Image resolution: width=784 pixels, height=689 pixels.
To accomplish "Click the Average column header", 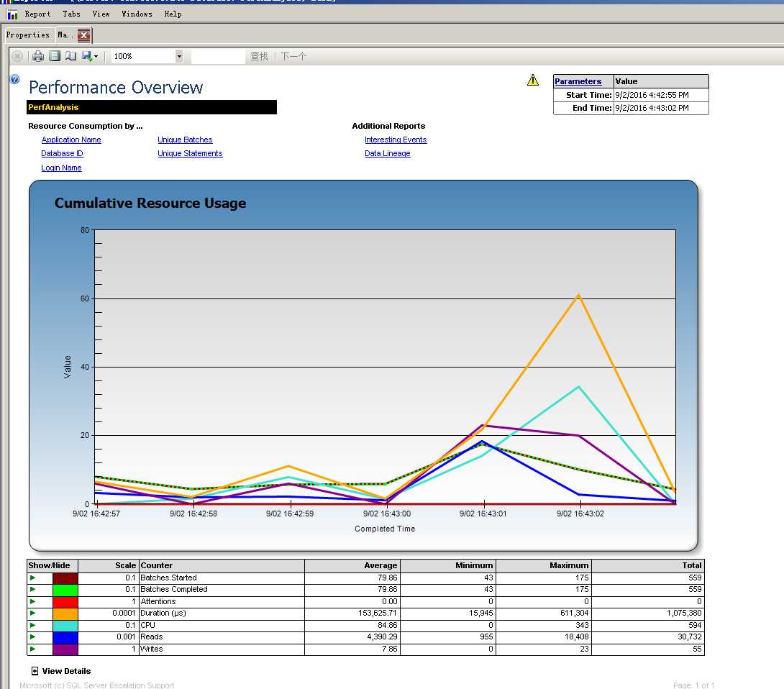I will click(x=352, y=565).
